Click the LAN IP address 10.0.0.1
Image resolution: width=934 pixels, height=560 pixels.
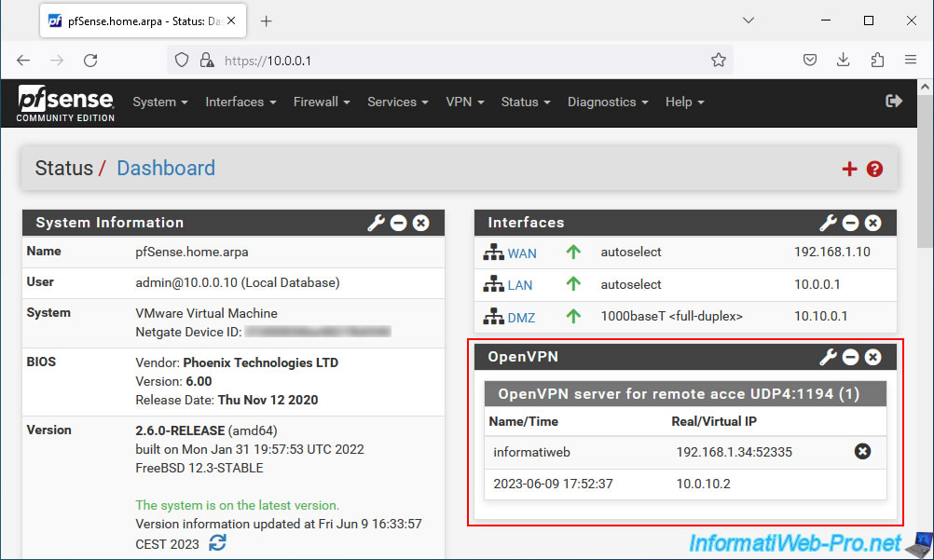coord(817,285)
